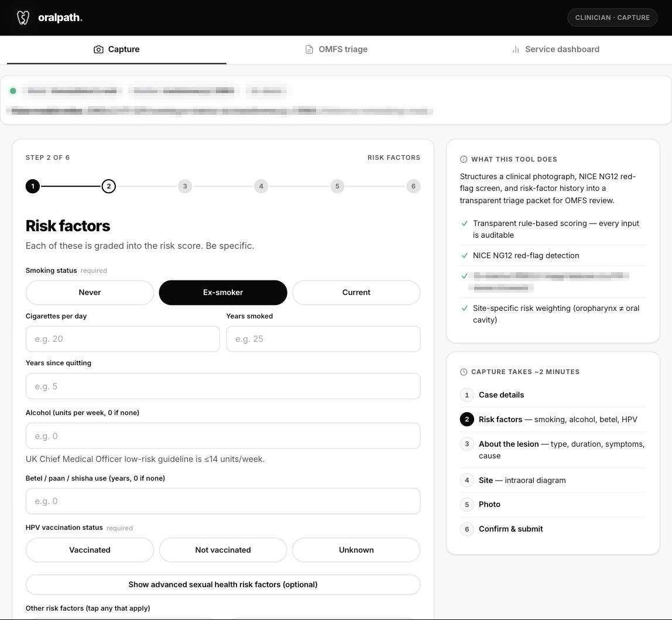Go to step 1 in progress stepper
672x620 pixels.
pyautogui.click(x=33, y=186)
